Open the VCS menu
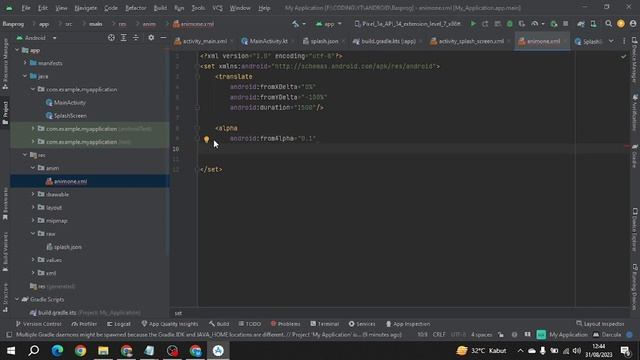The image size is (640, 360). (x=218, y=8)
